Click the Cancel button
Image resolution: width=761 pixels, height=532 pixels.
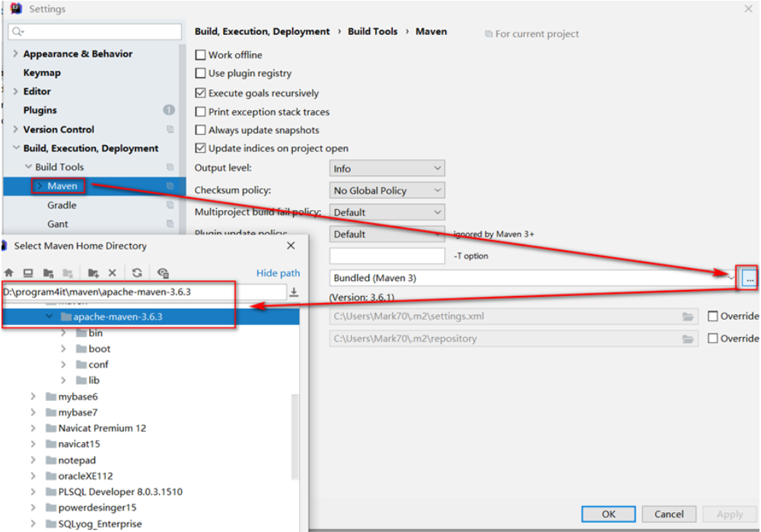tap(669, 514)
